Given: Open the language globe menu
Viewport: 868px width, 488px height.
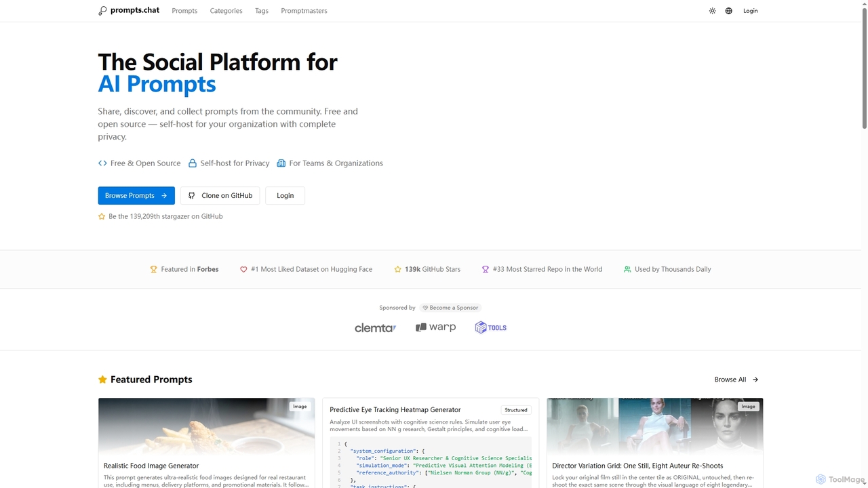Looking at the screenshot, I should [x=729, y=11].
